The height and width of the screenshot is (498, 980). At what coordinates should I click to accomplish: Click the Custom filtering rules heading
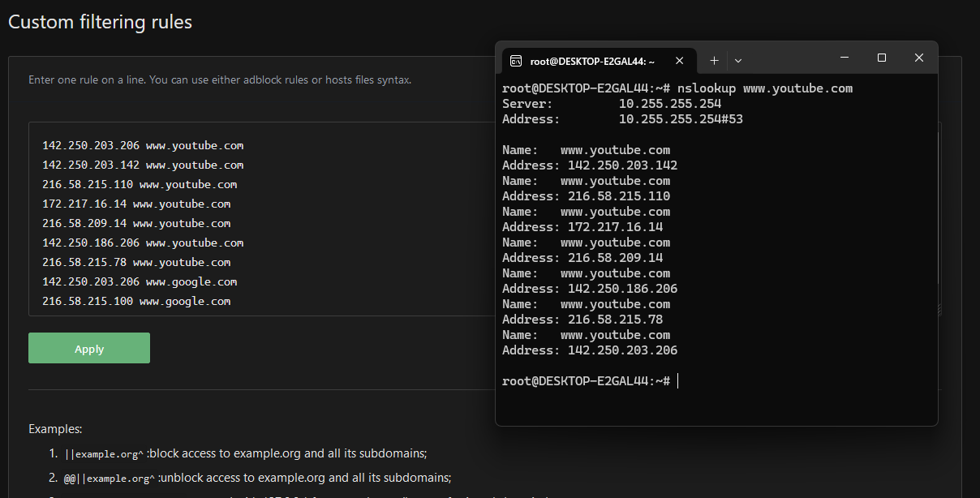point(101,22)
